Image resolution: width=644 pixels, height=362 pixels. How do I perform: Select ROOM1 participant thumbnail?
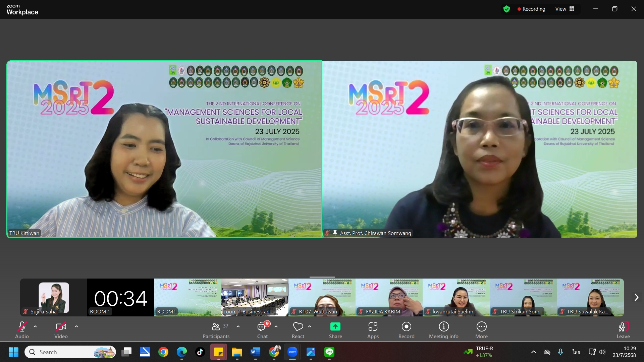pos(188,297)
